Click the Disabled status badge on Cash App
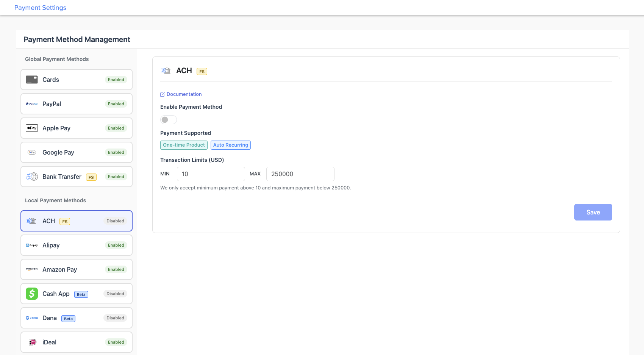 coord(115,294)
